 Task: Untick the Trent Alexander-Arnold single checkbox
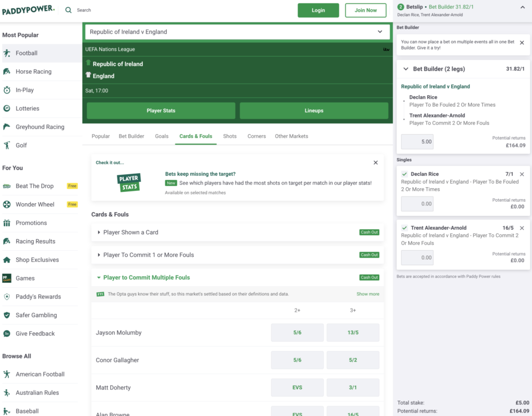pos(405,228)
